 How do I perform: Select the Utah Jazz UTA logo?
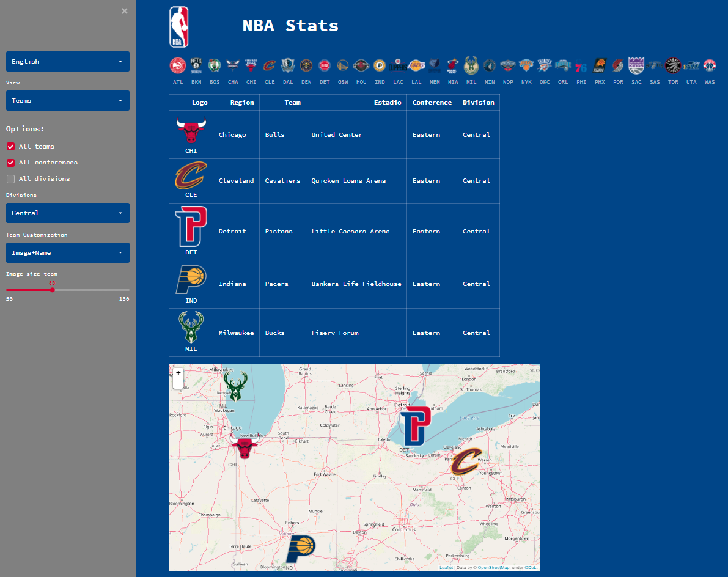pos(691,66)
